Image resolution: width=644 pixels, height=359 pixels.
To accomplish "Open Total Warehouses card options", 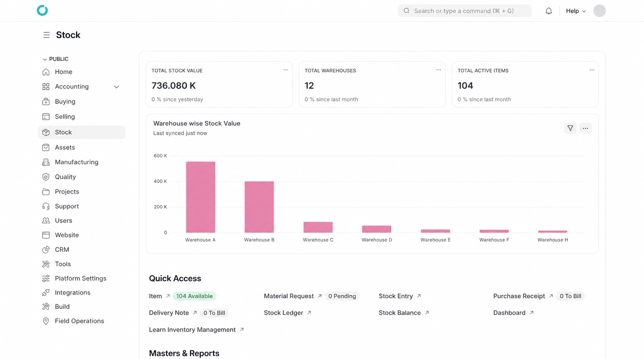I will tap(438, 70).
